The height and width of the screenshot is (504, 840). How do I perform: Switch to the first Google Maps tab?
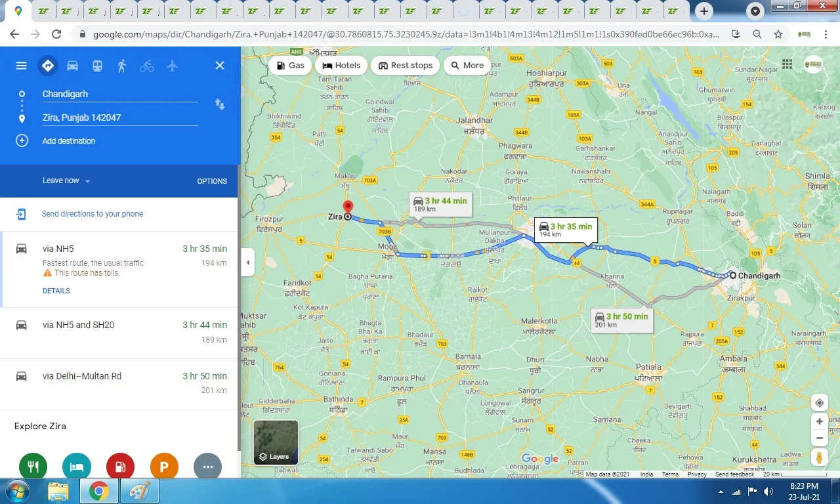tap(18, 11)
